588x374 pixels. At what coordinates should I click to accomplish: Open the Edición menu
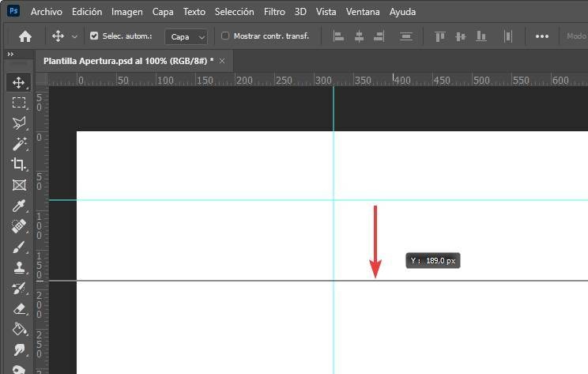(87, 12)
